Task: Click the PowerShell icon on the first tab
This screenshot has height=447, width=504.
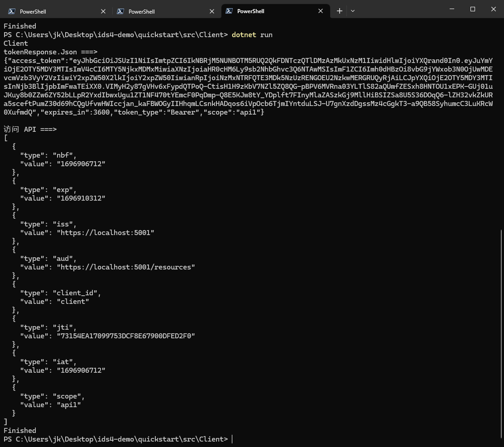Action: tap(12, 11)
